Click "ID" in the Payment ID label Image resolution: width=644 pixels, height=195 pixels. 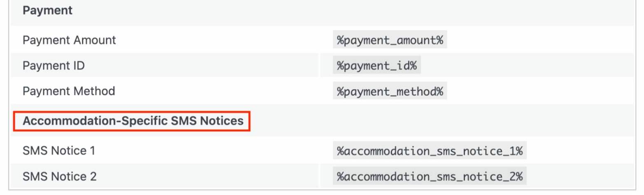[79, 66]
